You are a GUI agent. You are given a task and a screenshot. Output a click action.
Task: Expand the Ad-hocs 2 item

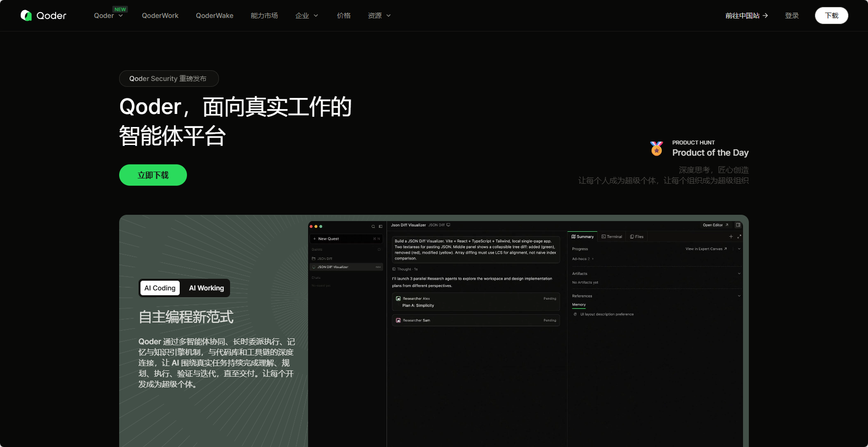[583, 259]
